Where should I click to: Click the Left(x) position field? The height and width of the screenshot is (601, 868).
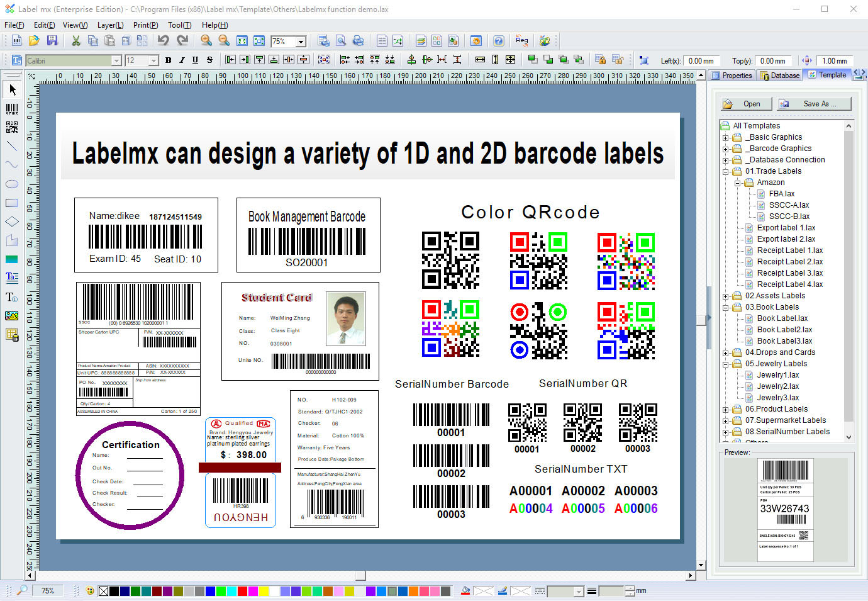pos(701,61)
